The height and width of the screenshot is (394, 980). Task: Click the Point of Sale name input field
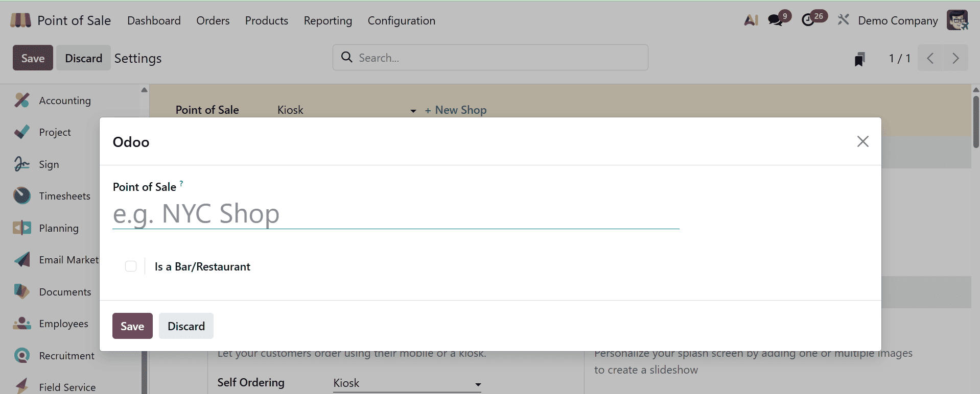396,214
